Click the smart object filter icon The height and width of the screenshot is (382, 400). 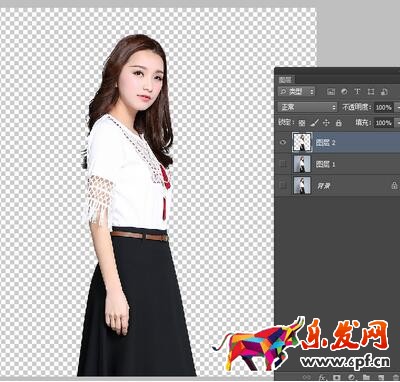pyautogui.click(x=384, y=92)
